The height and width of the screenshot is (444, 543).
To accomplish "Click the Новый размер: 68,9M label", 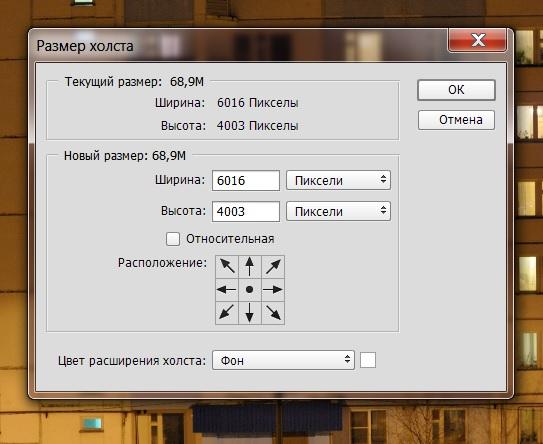I will [x=125, y=156].
